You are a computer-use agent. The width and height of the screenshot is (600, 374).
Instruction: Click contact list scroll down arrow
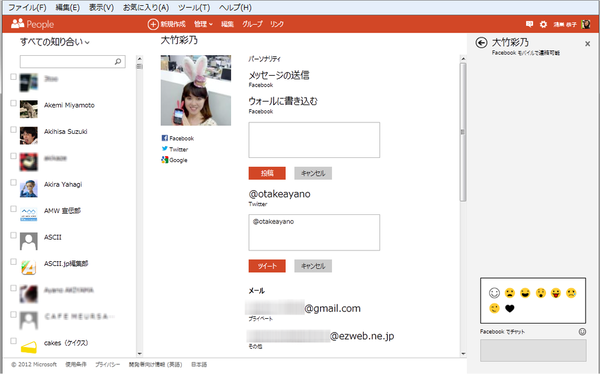(140, 354)
